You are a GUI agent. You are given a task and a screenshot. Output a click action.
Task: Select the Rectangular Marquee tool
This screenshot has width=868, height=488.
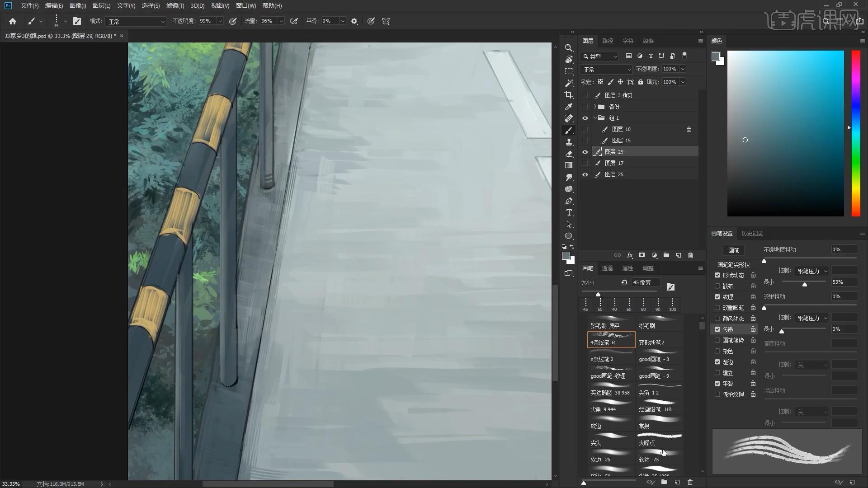[569, 71]
